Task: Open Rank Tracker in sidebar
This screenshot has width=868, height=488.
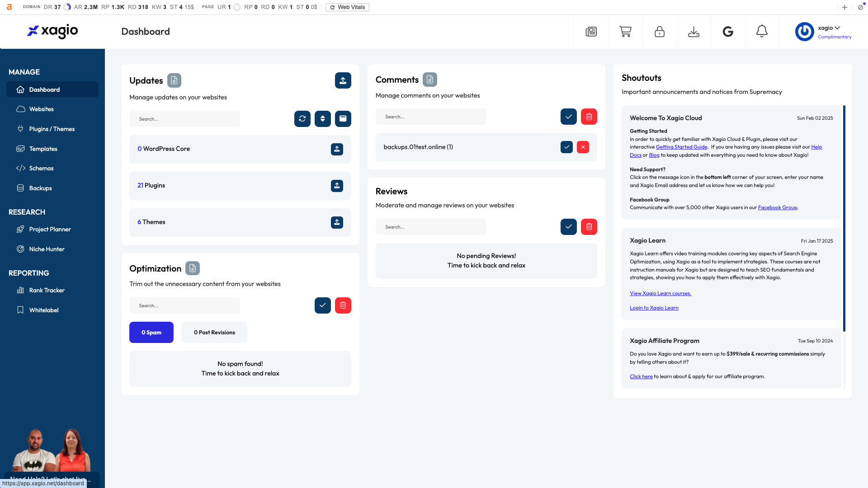Action: click(x=52, y=291)
